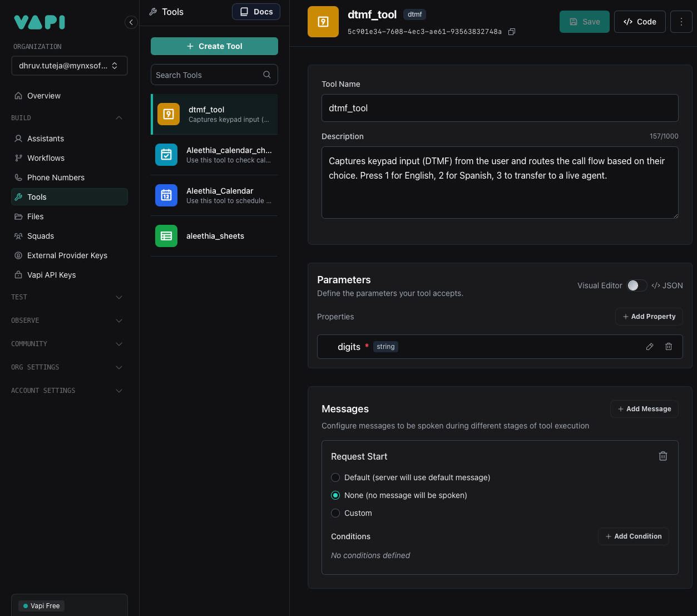Viewport: 697px width, 616px height.
Task: Click the Vapi Free plan badge
Action: [42, 606]
